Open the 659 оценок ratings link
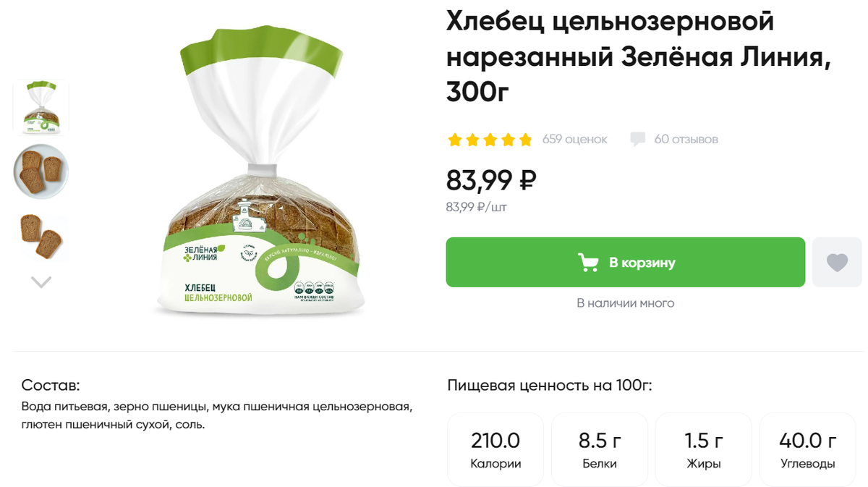Image resolution: width=868 pixels, height=487 pixels. (575, 139)
